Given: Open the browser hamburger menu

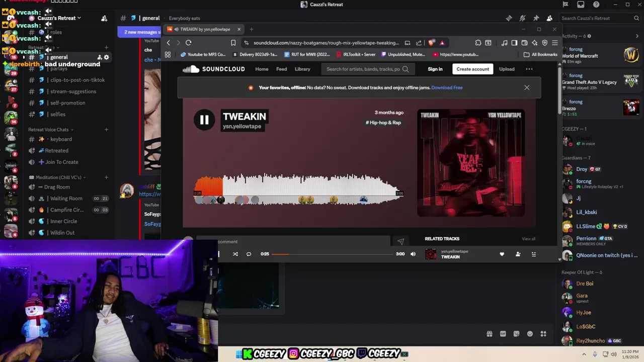Looking at the screenshot, I should pyautogui.click(x=554, y=43).
